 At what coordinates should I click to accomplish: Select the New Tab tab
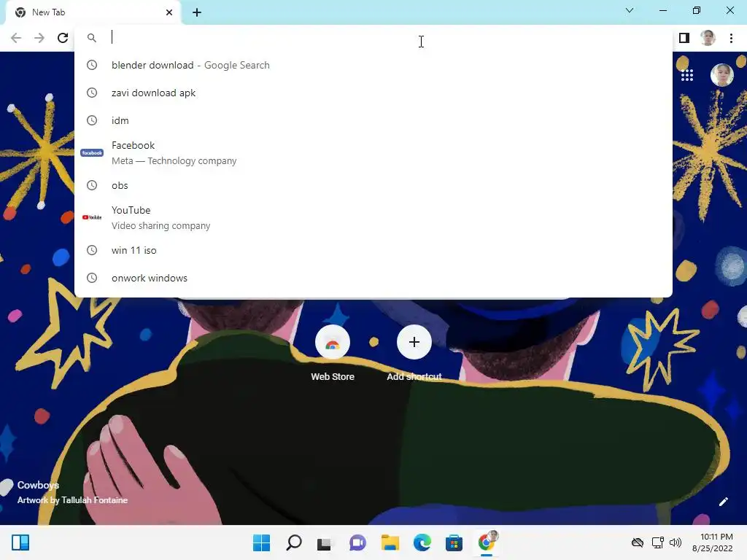pos(93,12)
